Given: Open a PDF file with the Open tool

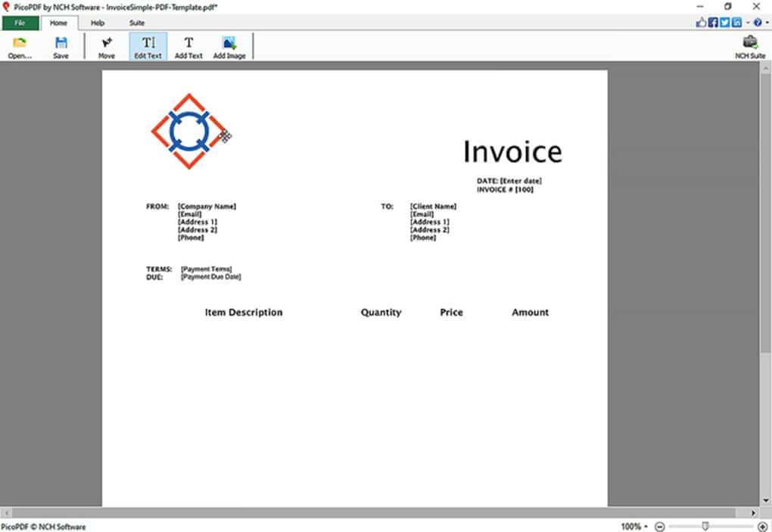Looking at the screenshot, I should pyautogui.click(x=18, y=45).
